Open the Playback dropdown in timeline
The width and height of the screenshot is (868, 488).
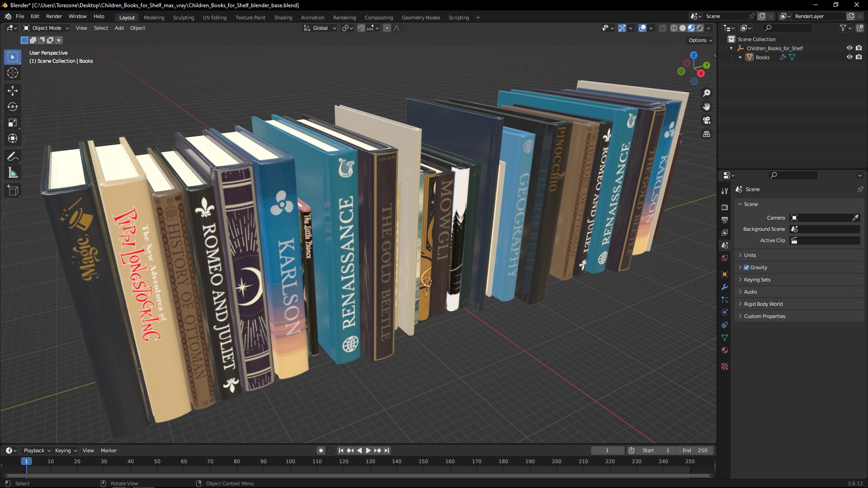37,450
